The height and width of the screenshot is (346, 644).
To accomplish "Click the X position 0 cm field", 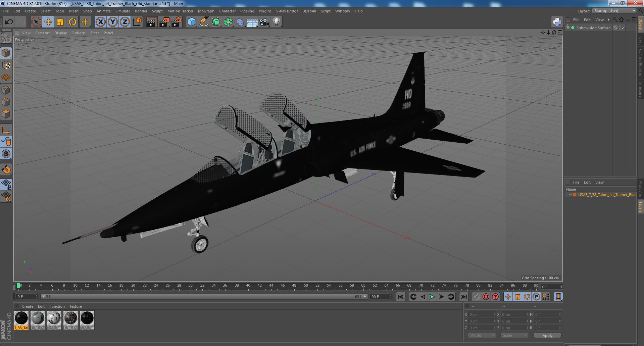I will [x=482, y=314].
